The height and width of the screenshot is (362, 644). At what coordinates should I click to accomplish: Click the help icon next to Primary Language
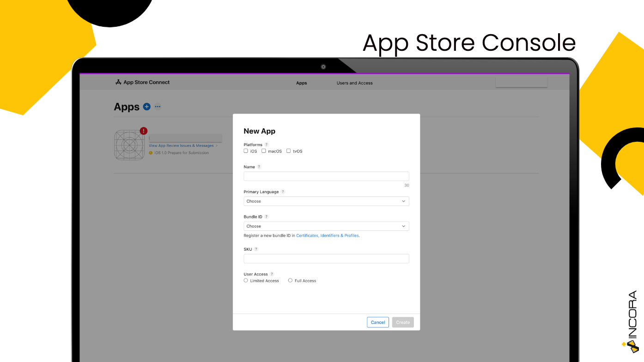click(x=283, y=192)
